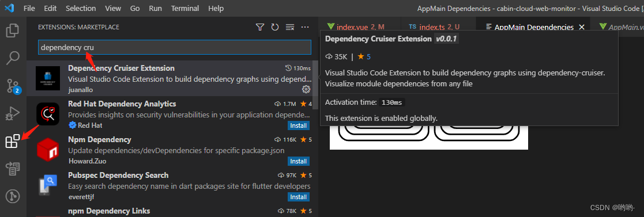Click EXTENSIONS: MARKETPLACE panel header
The width and height of the screenshot is (644, 217).
click(79, 27)
